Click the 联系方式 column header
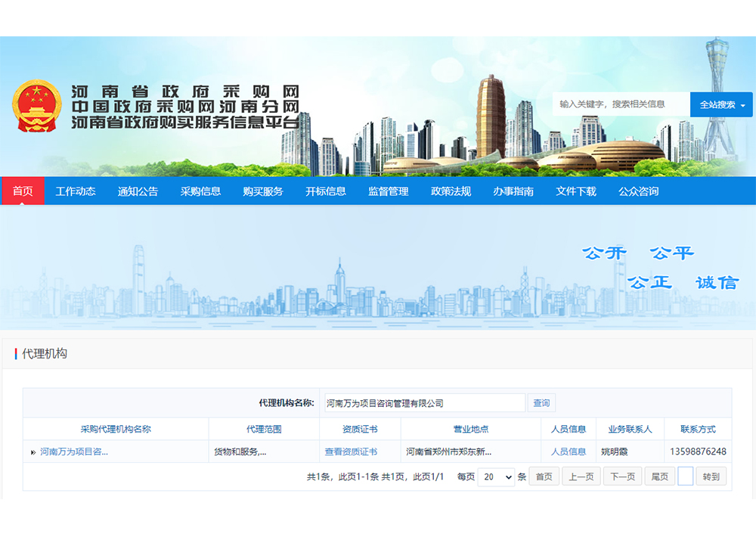 tap(698, 430)
